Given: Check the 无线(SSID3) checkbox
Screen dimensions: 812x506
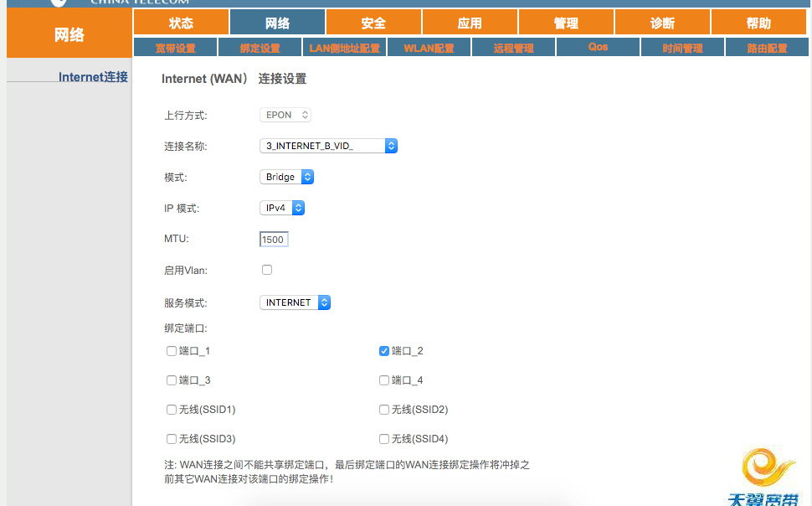Looking at the screenshot, I should click(172, 439).
